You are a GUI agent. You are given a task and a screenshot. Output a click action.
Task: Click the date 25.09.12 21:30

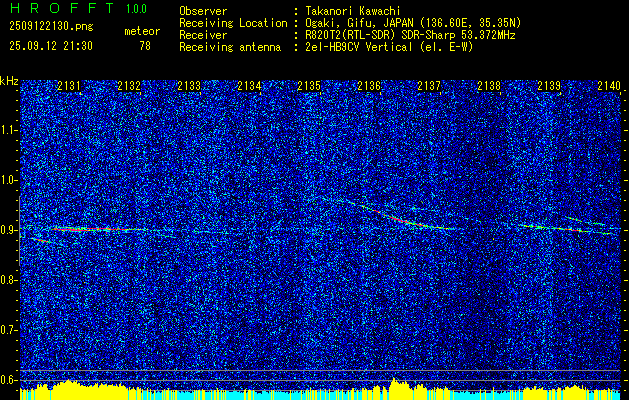[51, 46]
